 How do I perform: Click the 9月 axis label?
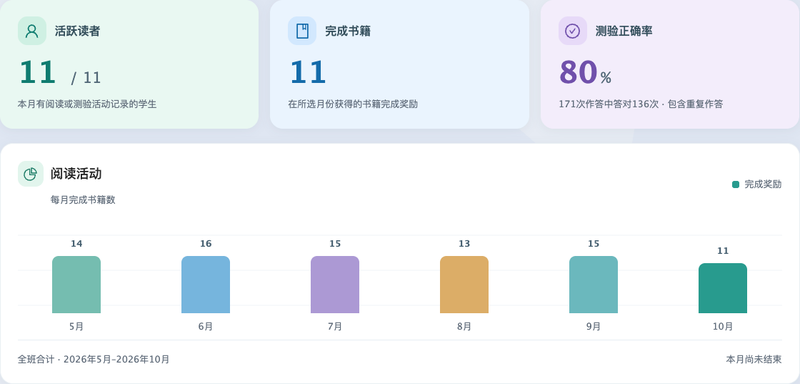(593, 327)
